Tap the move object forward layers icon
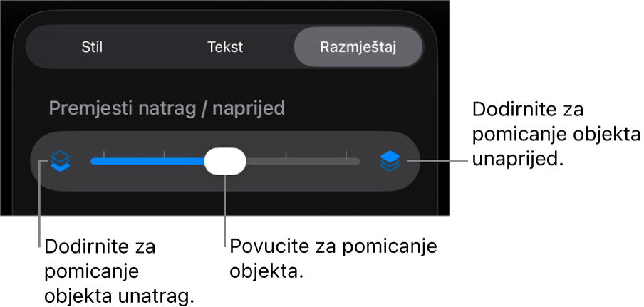 point(390,161)
